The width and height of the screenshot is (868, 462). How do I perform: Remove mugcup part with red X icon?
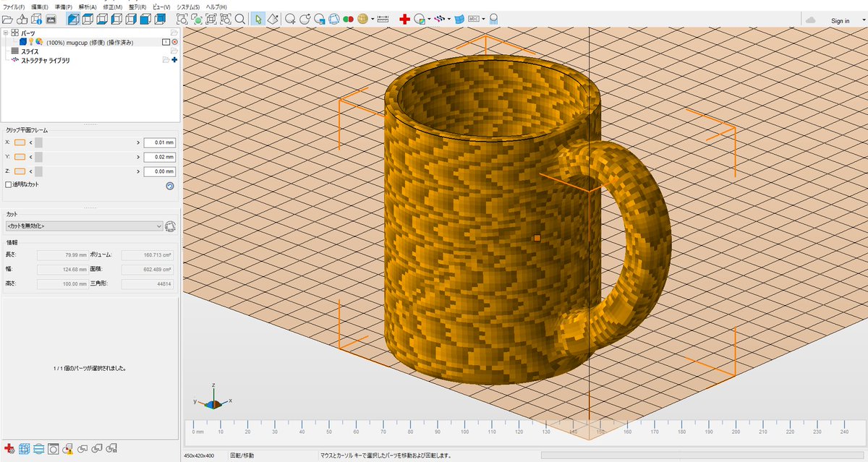pos(174,42)
